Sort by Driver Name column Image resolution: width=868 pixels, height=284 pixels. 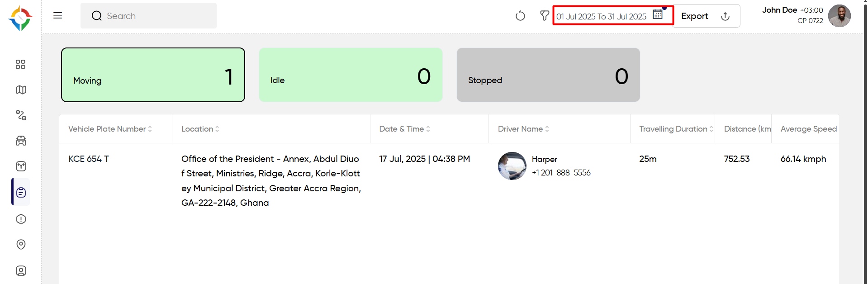523,129
